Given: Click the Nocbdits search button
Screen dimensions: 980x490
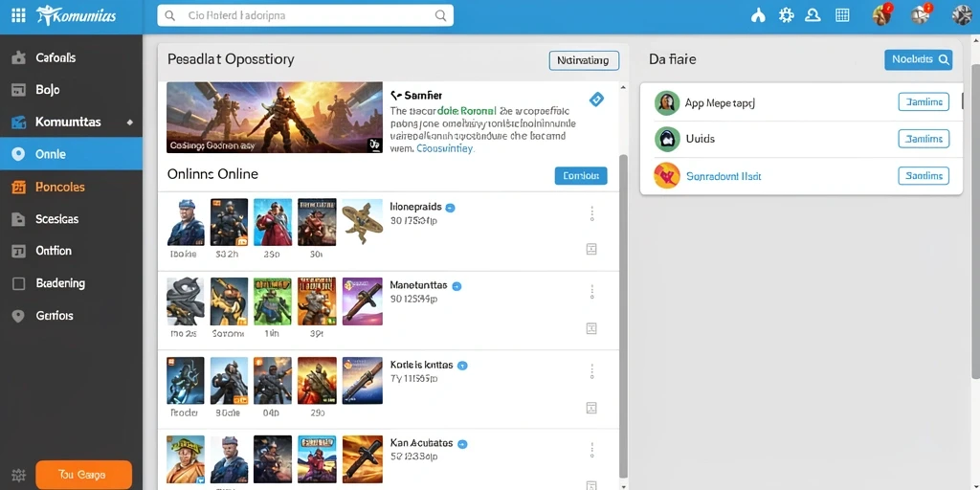Looking at the screenshot, I should tap(918, 60).
